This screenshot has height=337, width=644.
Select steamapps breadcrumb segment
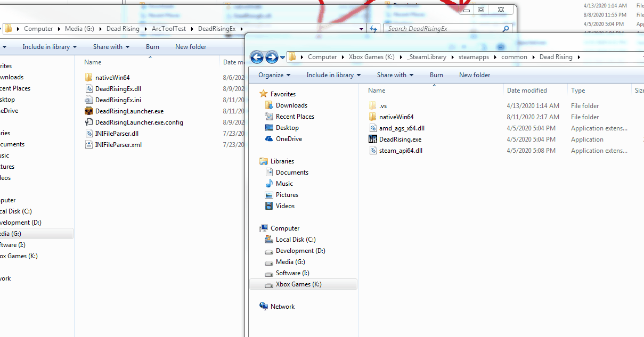click(474, 57)
